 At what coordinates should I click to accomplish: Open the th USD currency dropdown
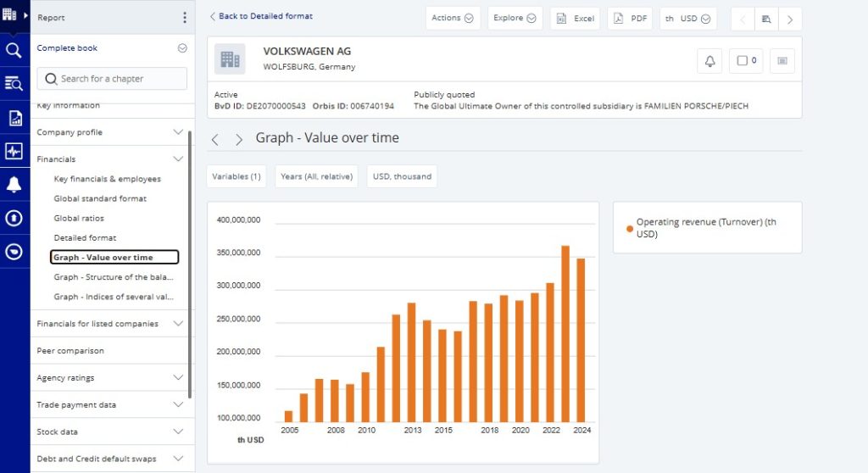[x=687, y=19]
